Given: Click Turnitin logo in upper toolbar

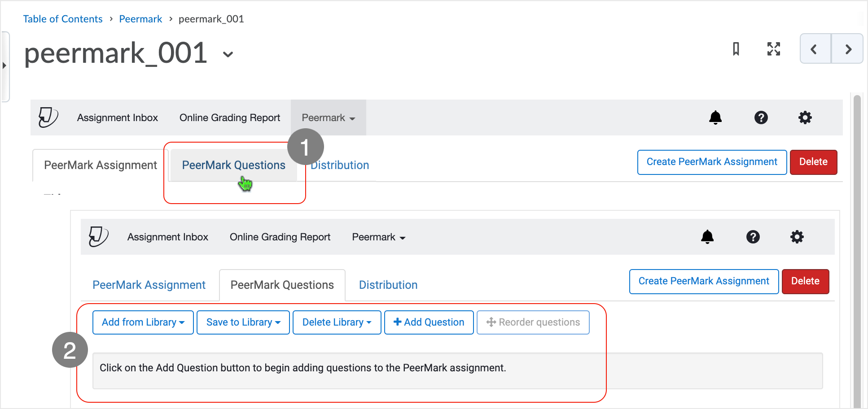Looking at the screenshot, I should pyautogui.click(x=48, y=117).
